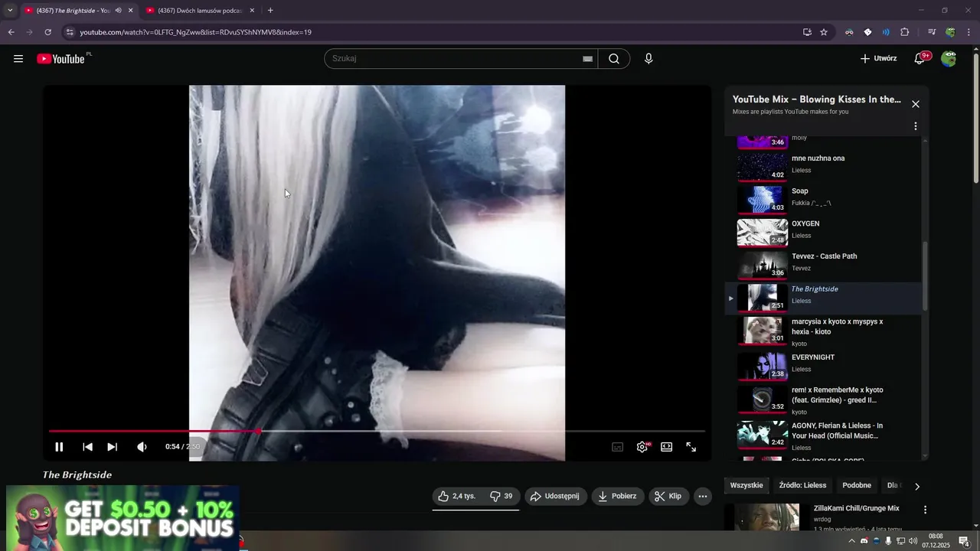The width and height of the screenshot is (980, 551).
Task: Select The Brightside in the playlist
Action: click(x=824, y=298)
